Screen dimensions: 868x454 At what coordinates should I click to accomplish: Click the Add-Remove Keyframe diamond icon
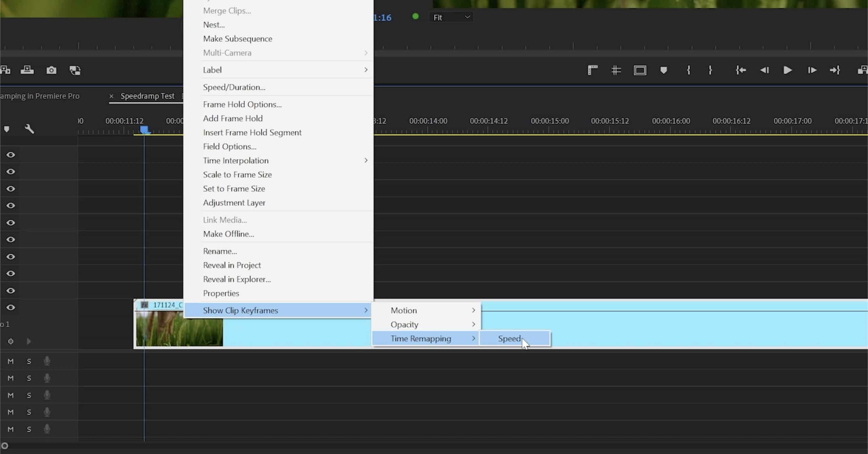[x=11, y=341]
